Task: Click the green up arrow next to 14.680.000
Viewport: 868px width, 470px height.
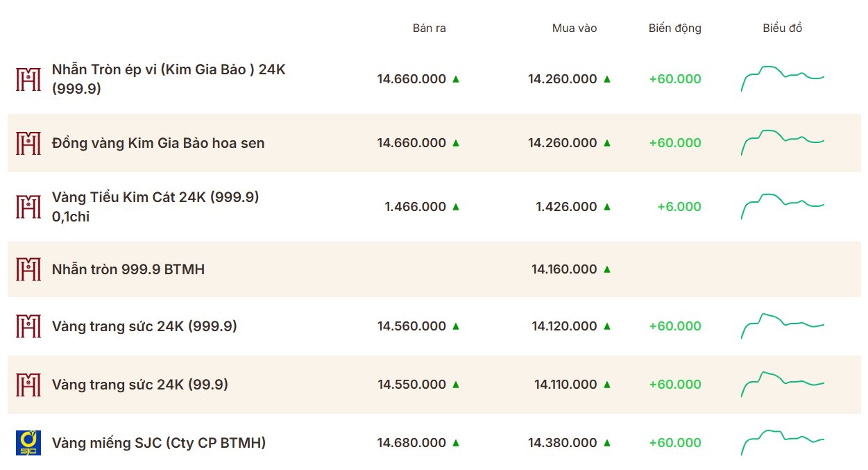Action: [456, 442]
